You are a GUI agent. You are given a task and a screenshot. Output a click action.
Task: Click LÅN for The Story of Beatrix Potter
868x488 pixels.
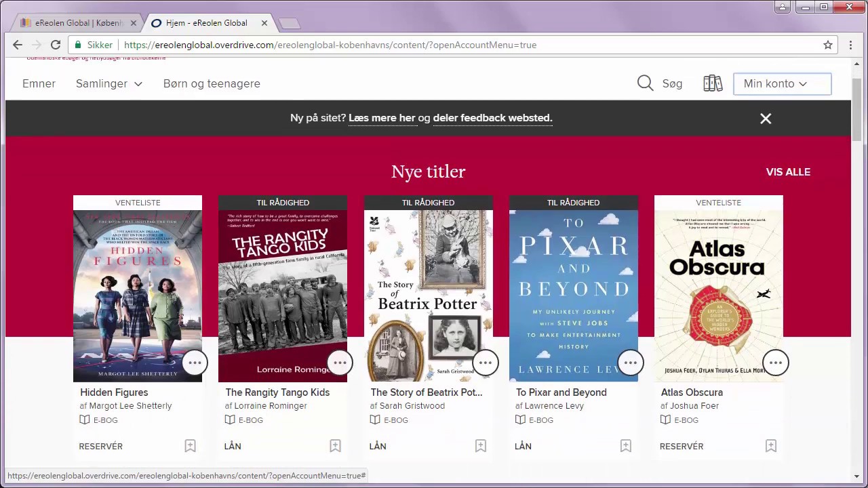(378, 446)
